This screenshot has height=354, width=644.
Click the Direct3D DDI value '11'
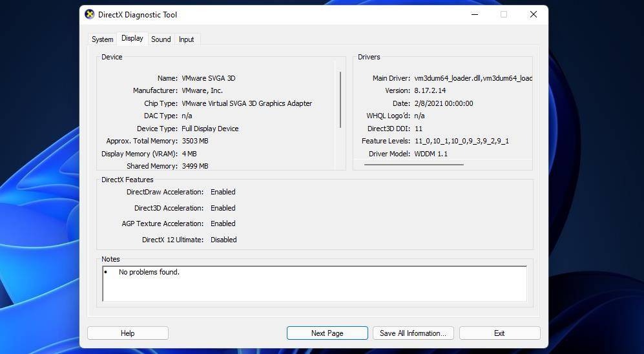[419, 129]
